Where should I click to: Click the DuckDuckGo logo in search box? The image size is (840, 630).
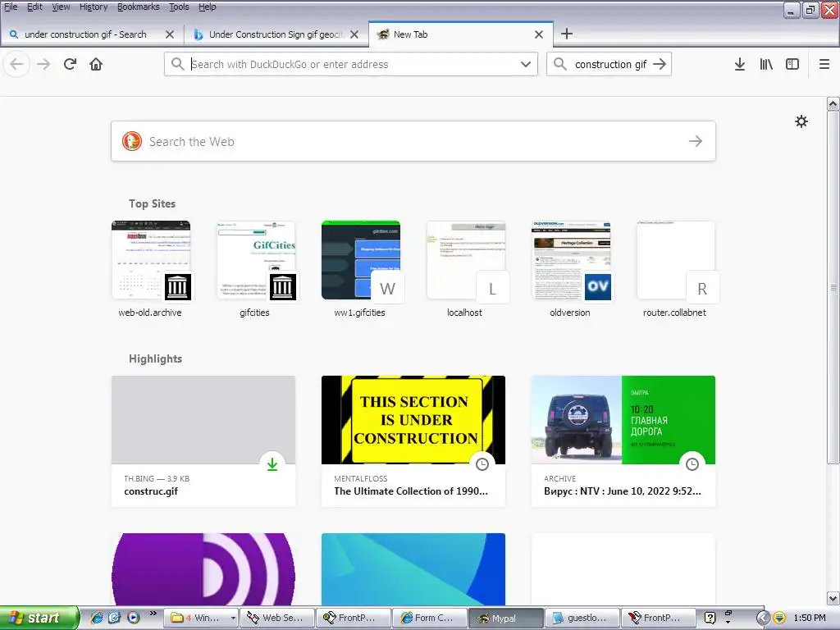[x=132, y=141]
